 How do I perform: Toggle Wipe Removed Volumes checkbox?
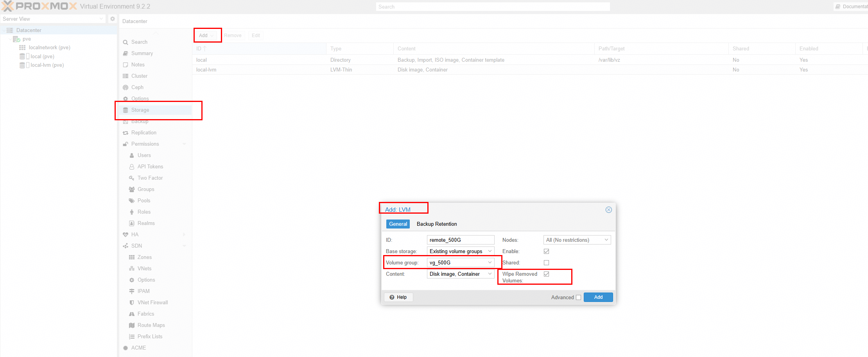point(546,274)
